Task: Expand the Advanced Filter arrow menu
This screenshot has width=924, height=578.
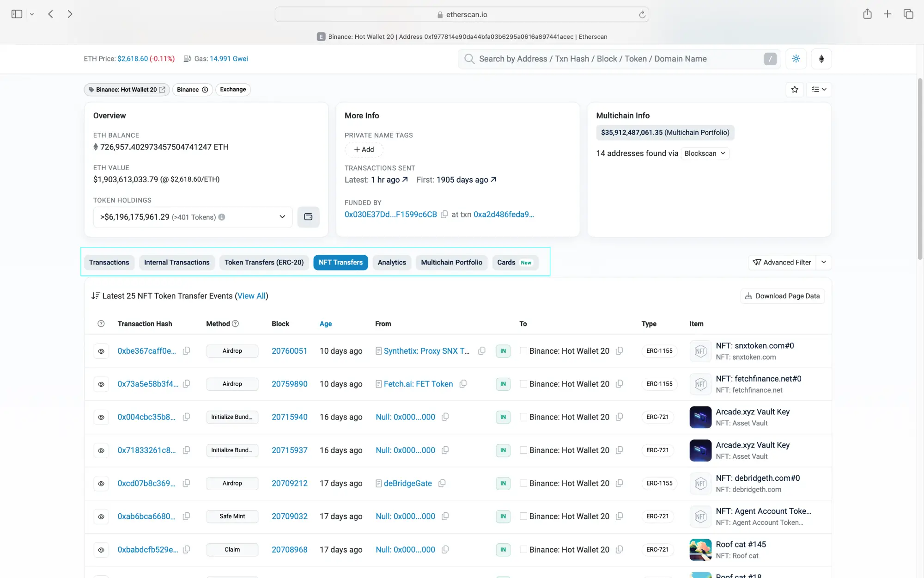Action: pyautogui.click(x=824, y=262)
